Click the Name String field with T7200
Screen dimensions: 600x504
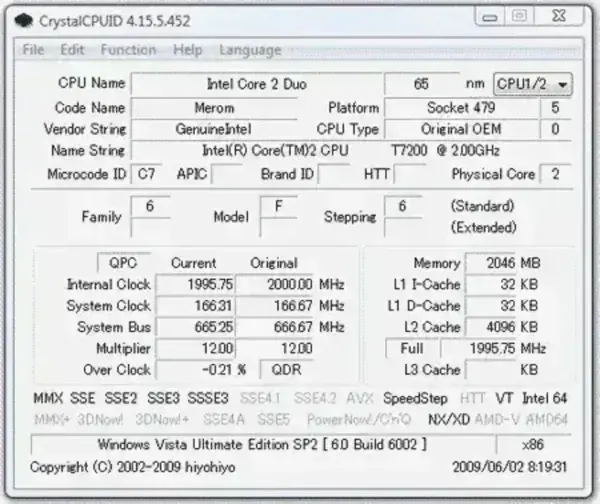pyautogui.click(x=351, y=150)
